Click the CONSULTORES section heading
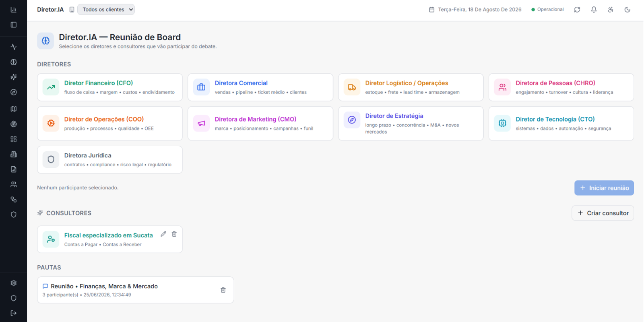 tap(69, 213)
